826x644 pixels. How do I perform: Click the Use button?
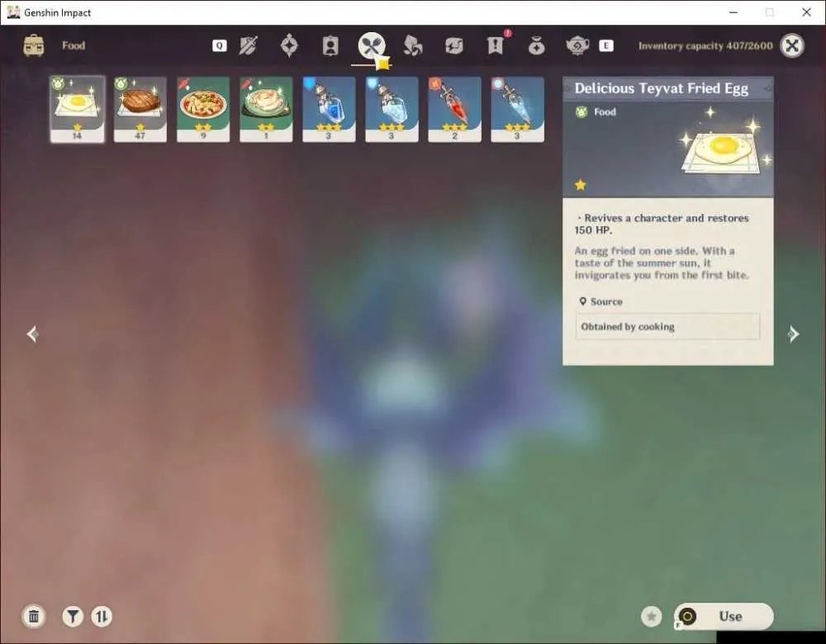[x=724, y=616]
